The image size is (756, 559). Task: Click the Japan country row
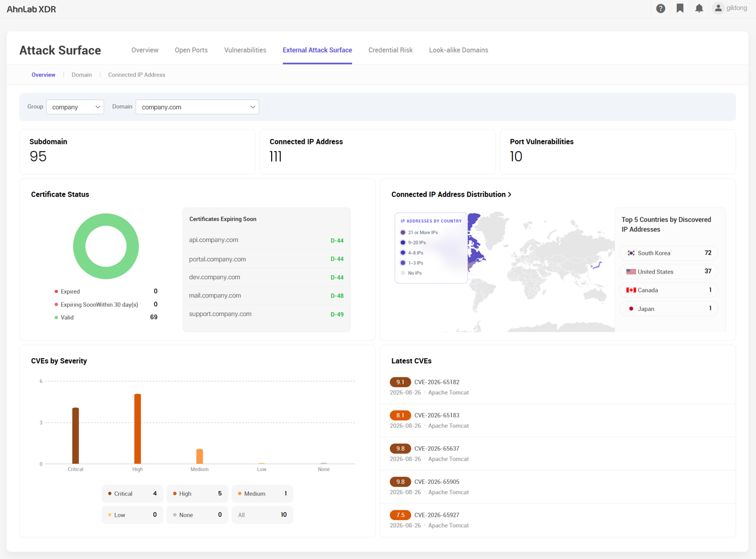(x=668, y=309)
